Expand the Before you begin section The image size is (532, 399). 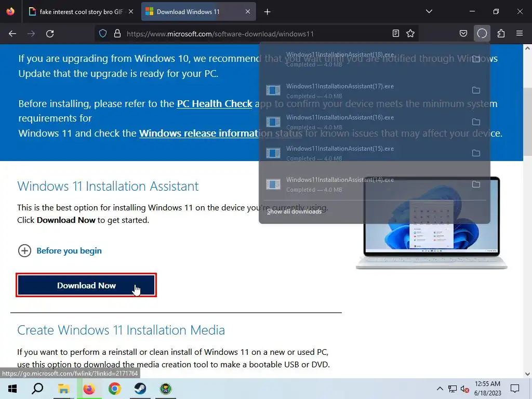coord(60,251)
